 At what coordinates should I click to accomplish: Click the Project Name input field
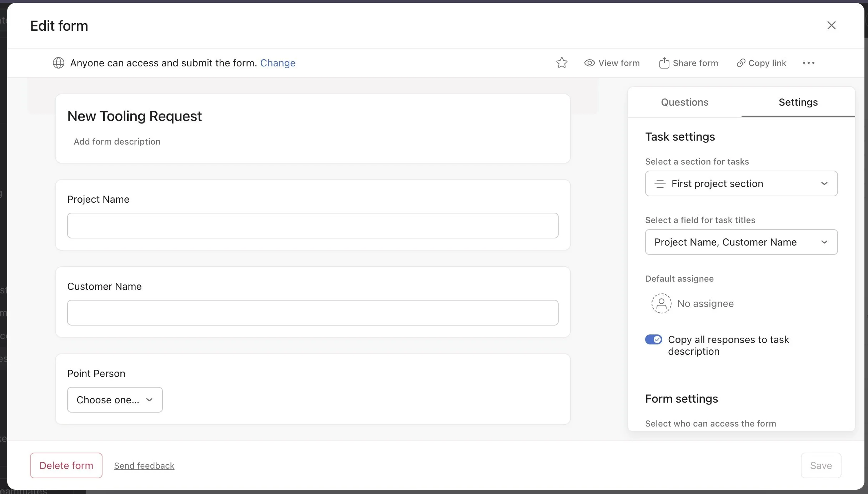312,226
